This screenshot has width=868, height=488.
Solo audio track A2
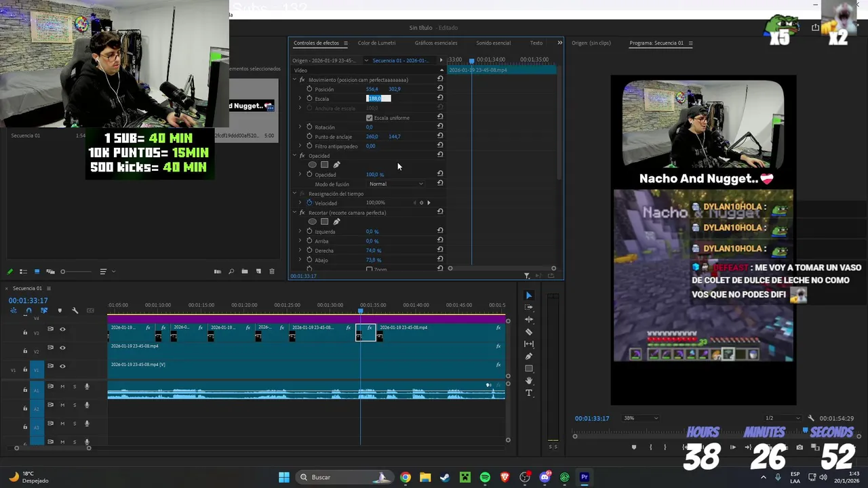[x=75, y=405]
